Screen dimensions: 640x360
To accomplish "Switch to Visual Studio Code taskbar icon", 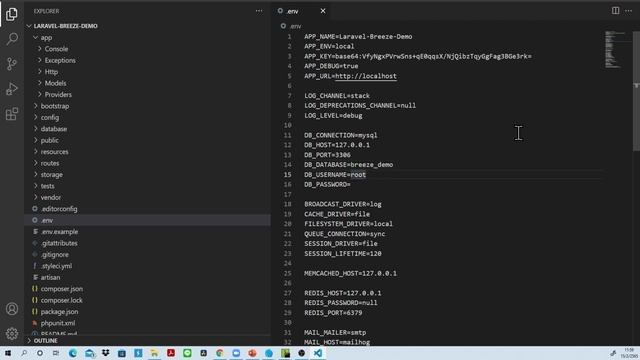I will (x=318, y=353).
